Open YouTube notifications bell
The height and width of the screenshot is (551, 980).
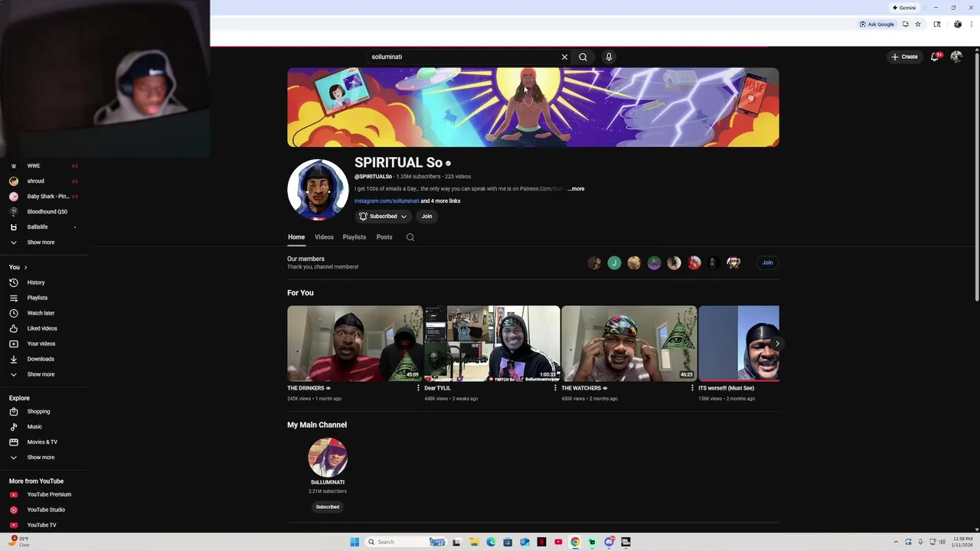pos(935,57)
